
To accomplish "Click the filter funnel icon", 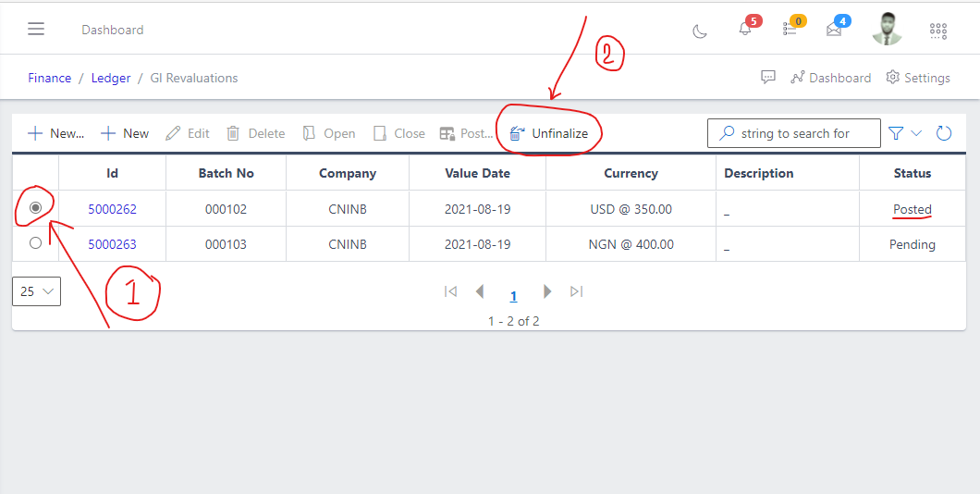I will (x=896, y=133).
